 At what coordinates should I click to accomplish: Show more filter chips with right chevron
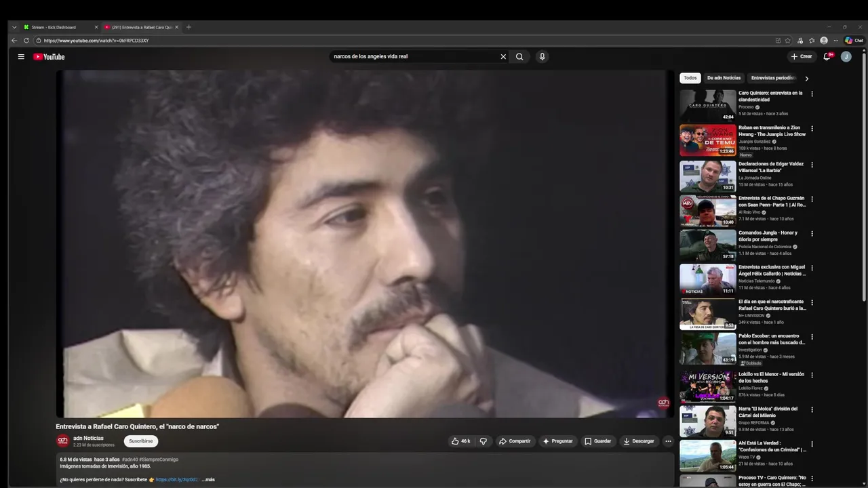[806, 79]
